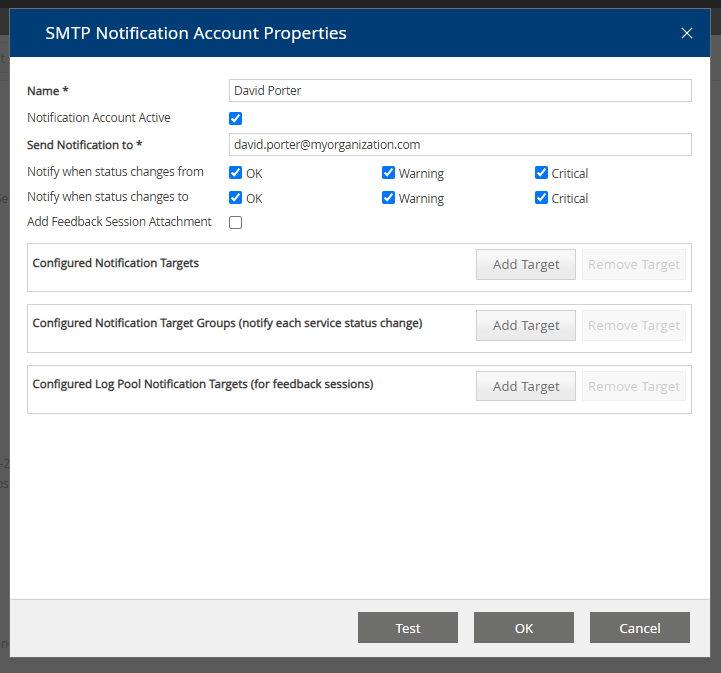Toggle OK checkbox for status changes to
721x673 pixels.
tap(236, 198)
